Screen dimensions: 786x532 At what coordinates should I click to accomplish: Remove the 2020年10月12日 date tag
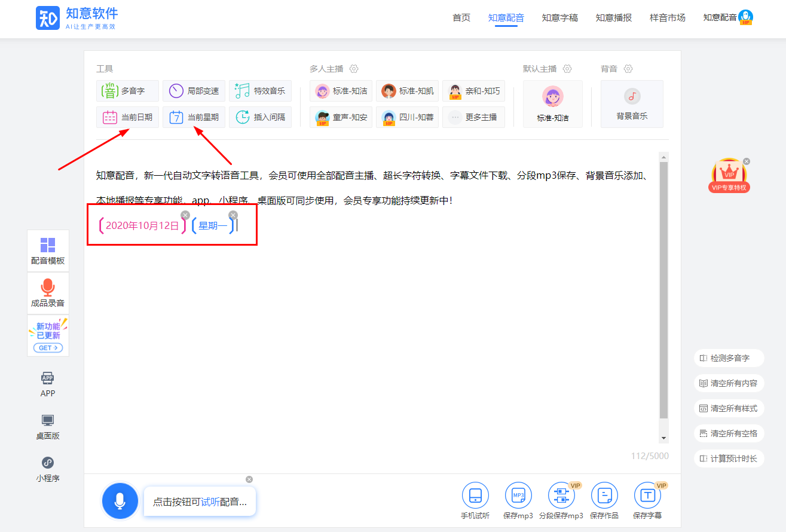[x=185, y=215]
